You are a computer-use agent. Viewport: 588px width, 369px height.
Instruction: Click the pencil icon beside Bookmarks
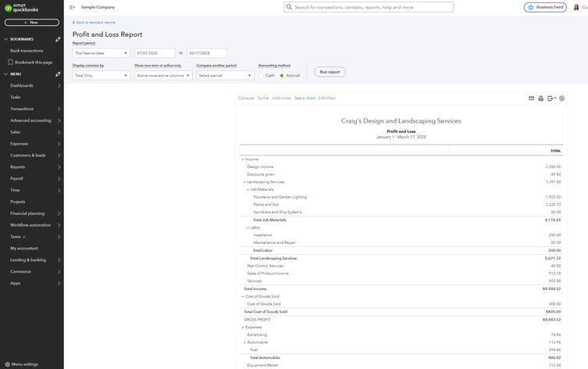[x=58, y=39]
